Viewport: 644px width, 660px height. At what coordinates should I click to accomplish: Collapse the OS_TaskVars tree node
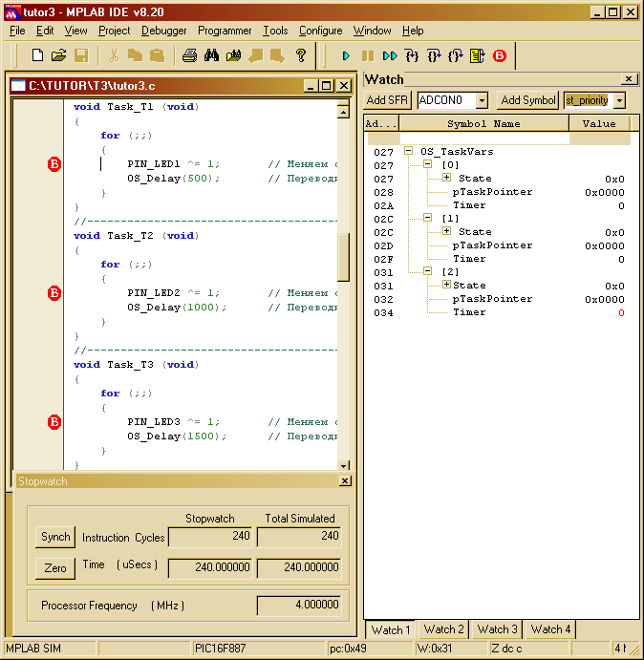click(408, 151)
